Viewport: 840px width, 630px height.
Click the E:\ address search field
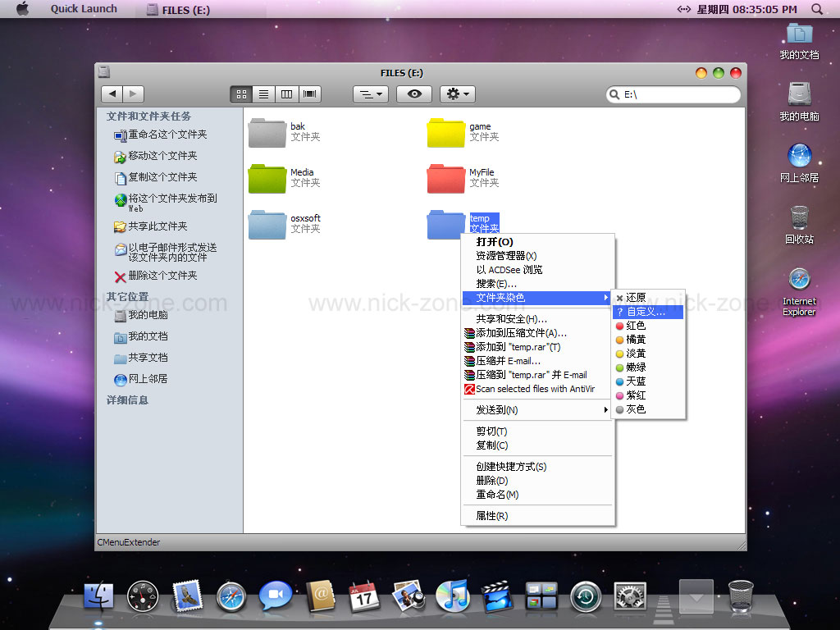[677, 94]
